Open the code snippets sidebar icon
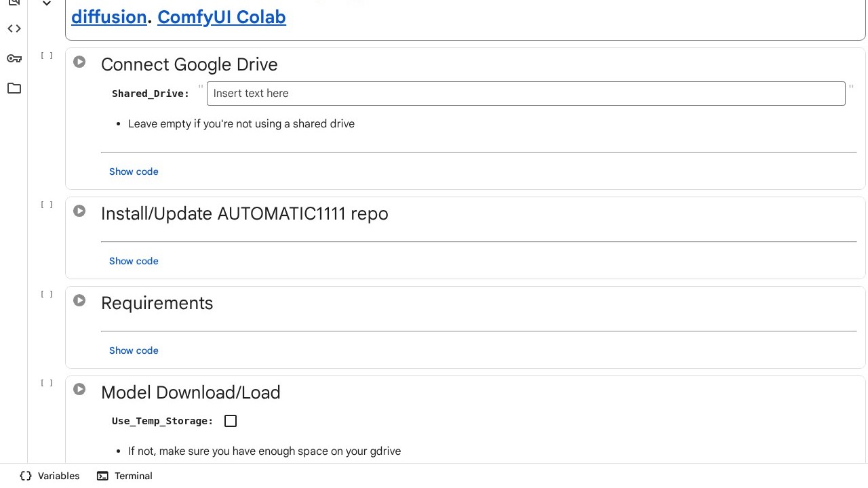This screenshot has height=488, width=868. pos(14,28)
